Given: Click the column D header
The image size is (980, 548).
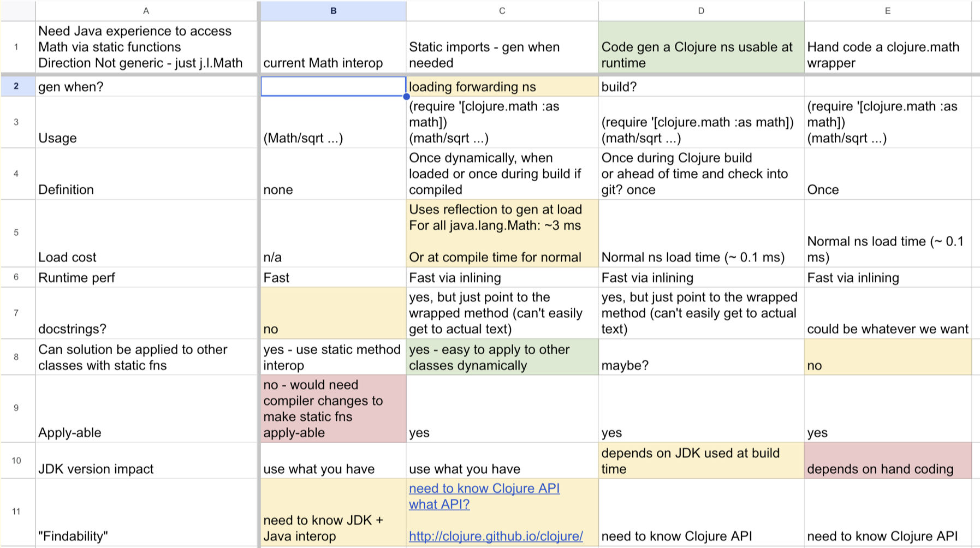Looking at the screenshot, I should [701, 11].
